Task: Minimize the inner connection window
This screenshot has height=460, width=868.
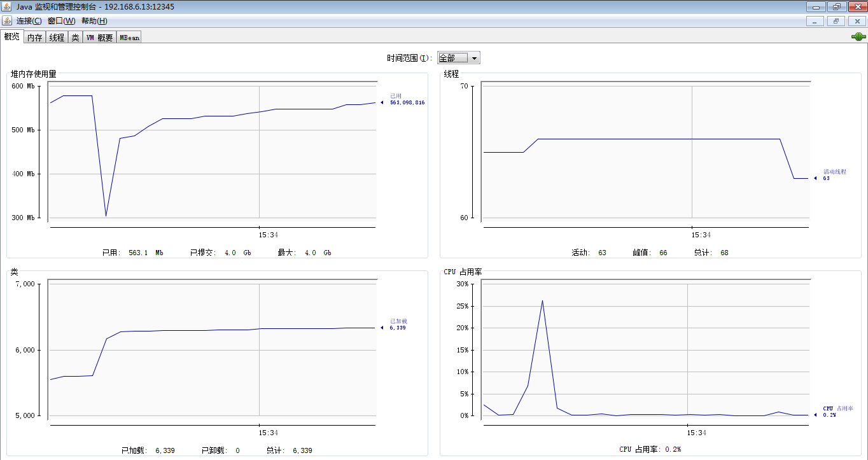Action: click(815, 21)
